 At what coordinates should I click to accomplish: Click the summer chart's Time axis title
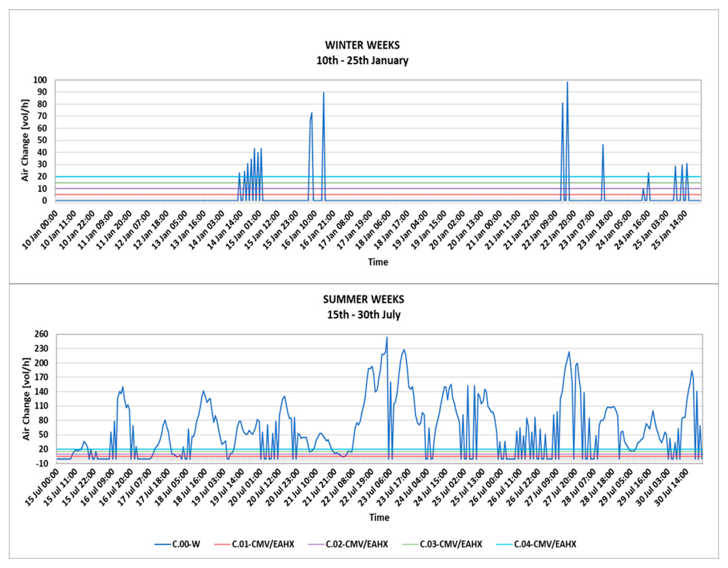[379, 517]
